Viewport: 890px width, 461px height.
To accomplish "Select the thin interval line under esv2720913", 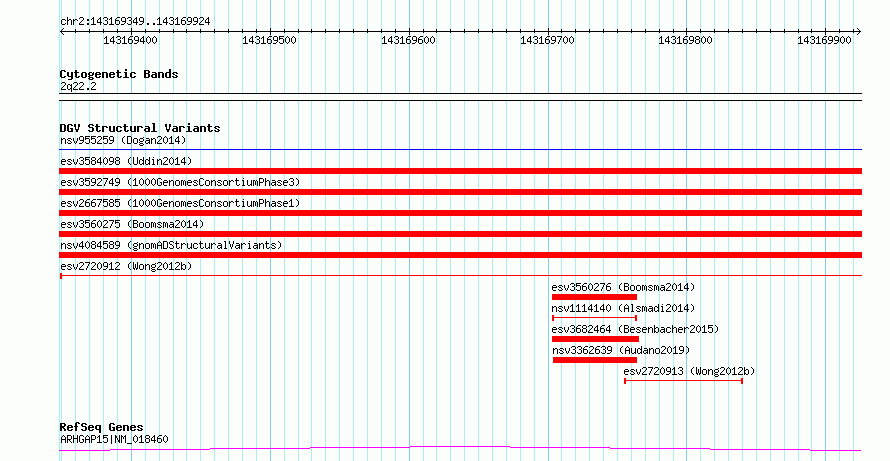I will coord(683,381).
